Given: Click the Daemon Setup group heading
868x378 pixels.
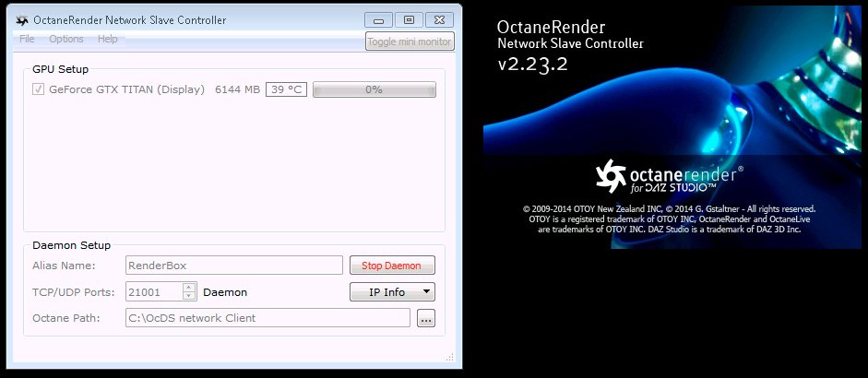Looking at the screenshot, I should (x=71, y=245).
